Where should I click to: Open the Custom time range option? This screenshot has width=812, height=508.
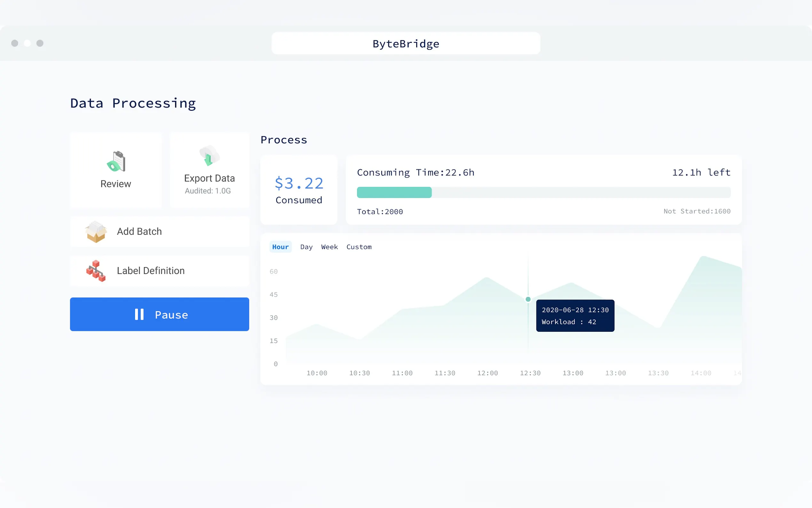(x=359, y=247)
